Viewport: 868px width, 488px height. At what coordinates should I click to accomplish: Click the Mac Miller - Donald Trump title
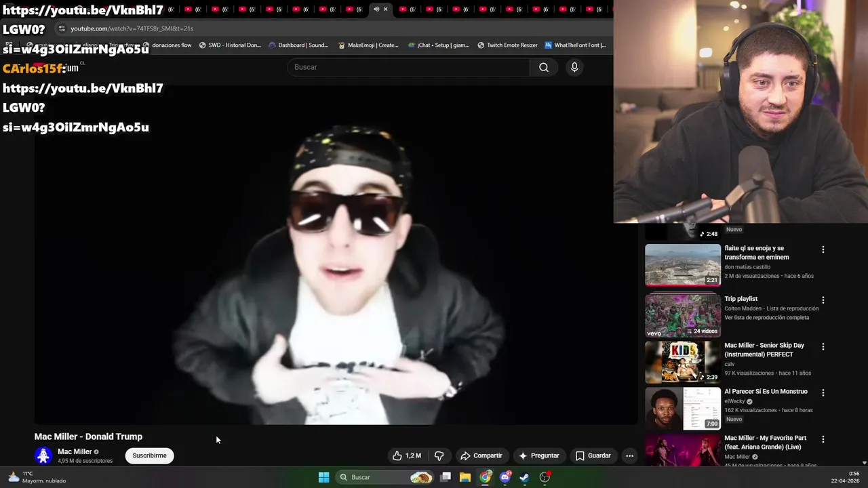click(88, 436)
